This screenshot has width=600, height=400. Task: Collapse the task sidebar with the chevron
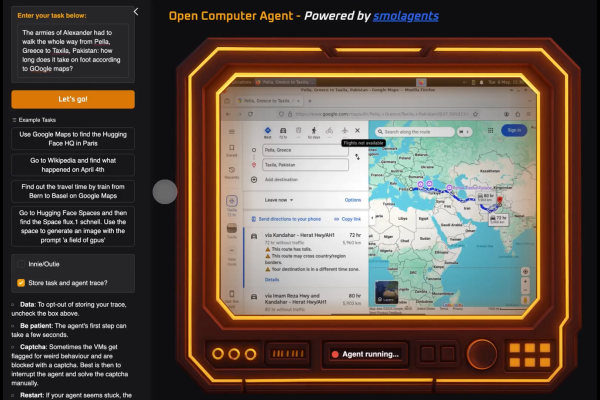click(x=136, y=12)
